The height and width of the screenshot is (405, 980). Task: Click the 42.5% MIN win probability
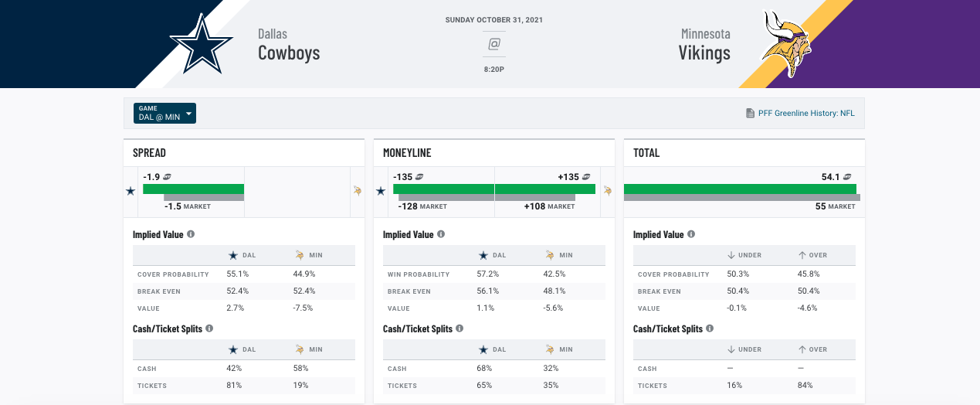pos(554,274)
